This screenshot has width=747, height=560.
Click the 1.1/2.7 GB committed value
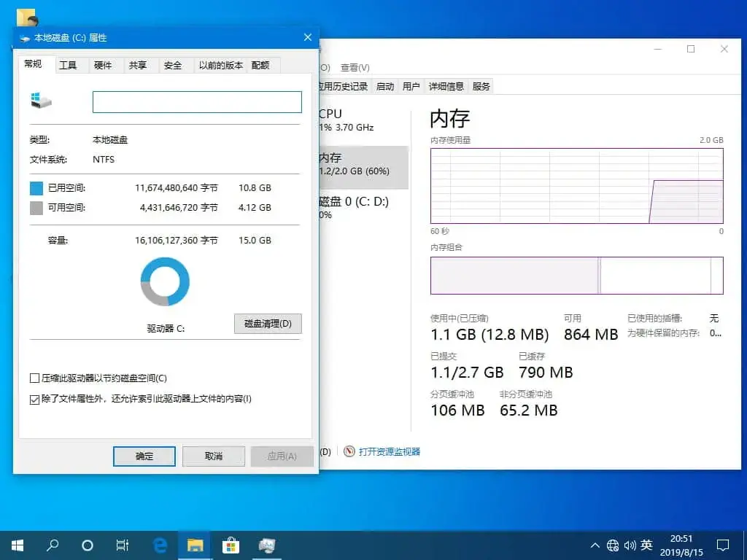[467, 373]
